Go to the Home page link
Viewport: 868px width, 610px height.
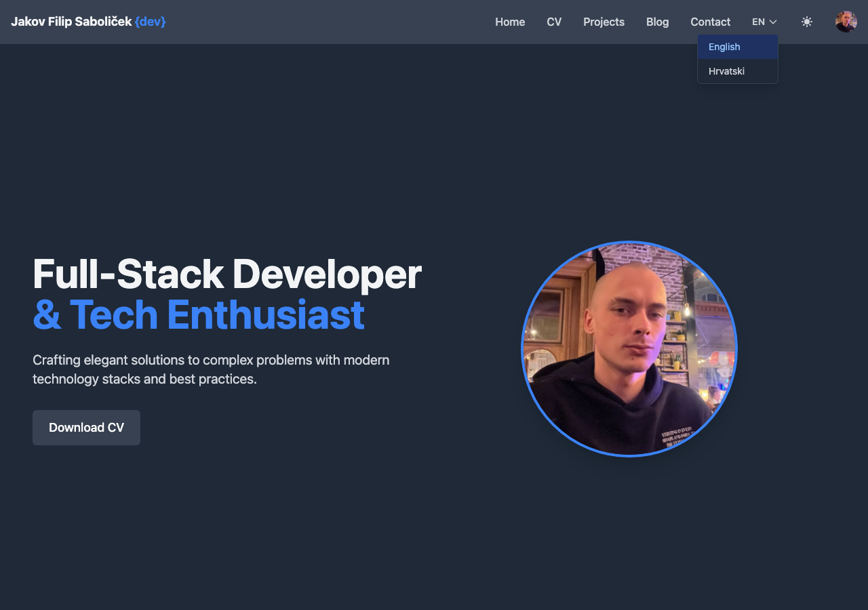[x=510, y=22]
